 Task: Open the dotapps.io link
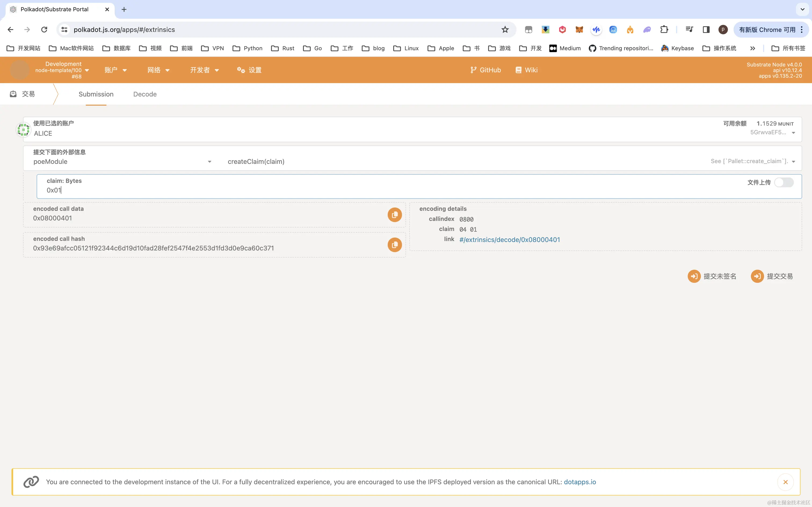point(580,482)
